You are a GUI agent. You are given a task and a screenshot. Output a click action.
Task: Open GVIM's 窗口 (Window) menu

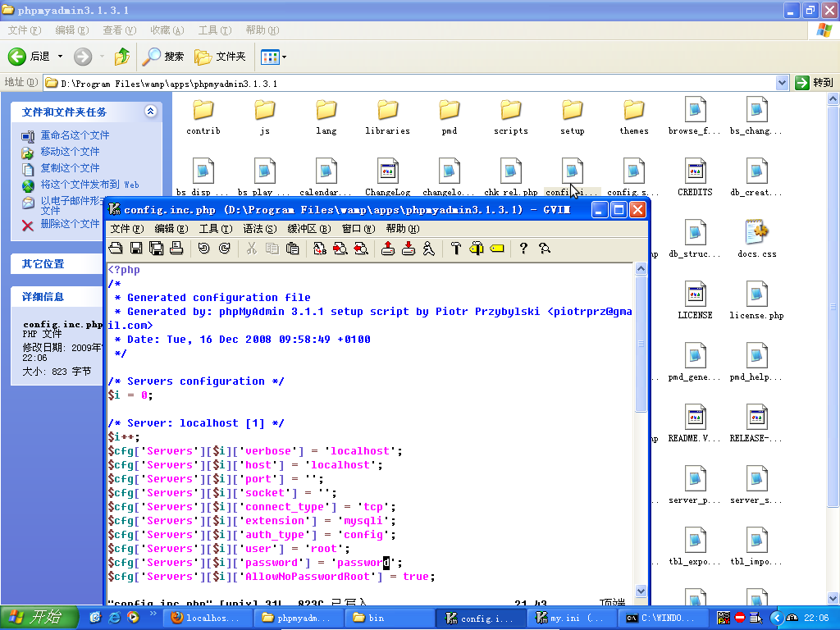click(x=358, y=229)
